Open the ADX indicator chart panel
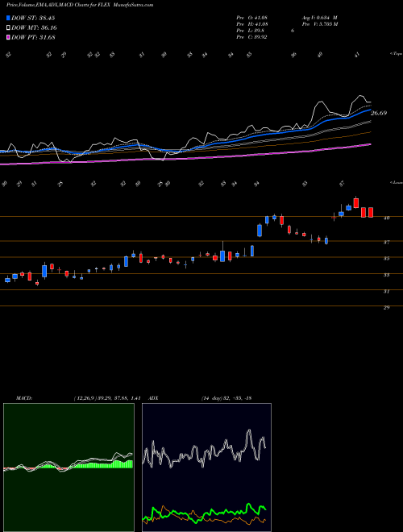Viewport: 403px width, 532px height. pyautogui.click(x=206, y=468)
